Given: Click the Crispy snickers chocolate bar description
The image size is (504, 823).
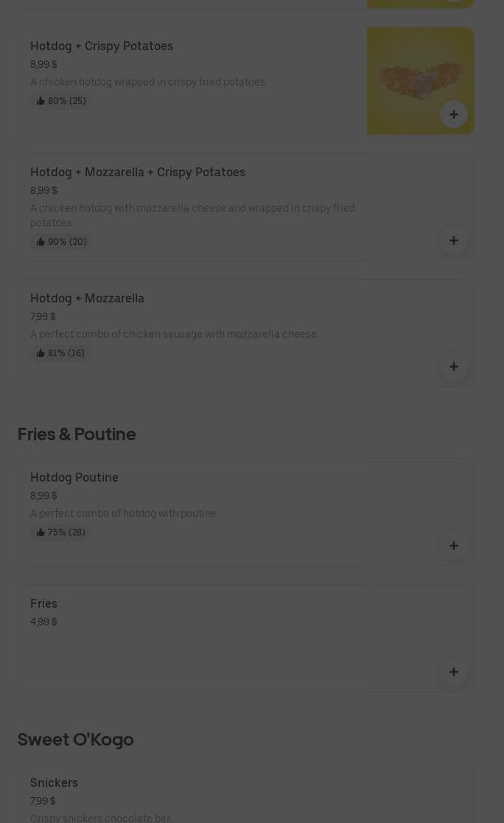Looking at the screenshot, I should click(100, 818).
